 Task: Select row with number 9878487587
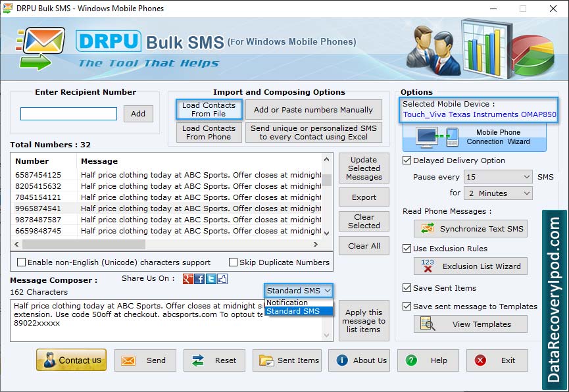168,220
